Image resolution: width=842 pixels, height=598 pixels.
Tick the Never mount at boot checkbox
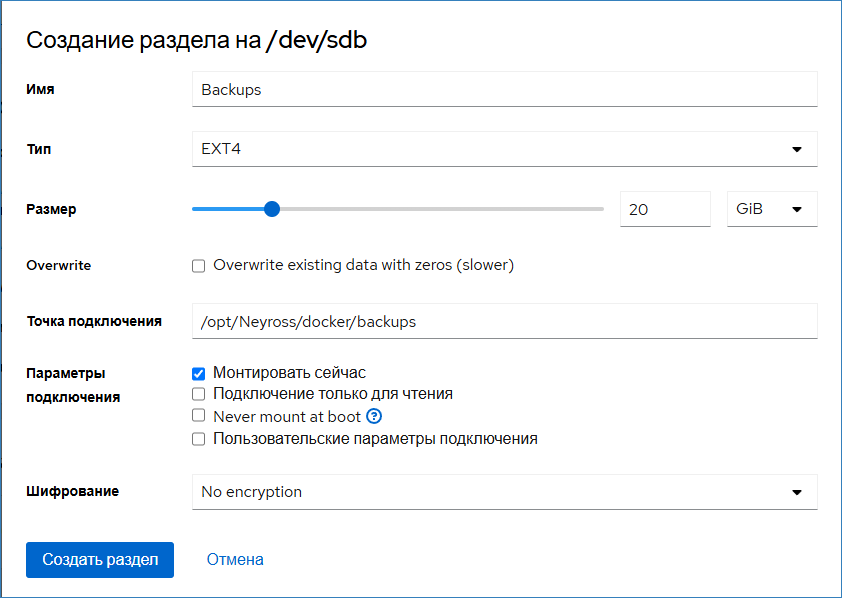click(198, 416)
